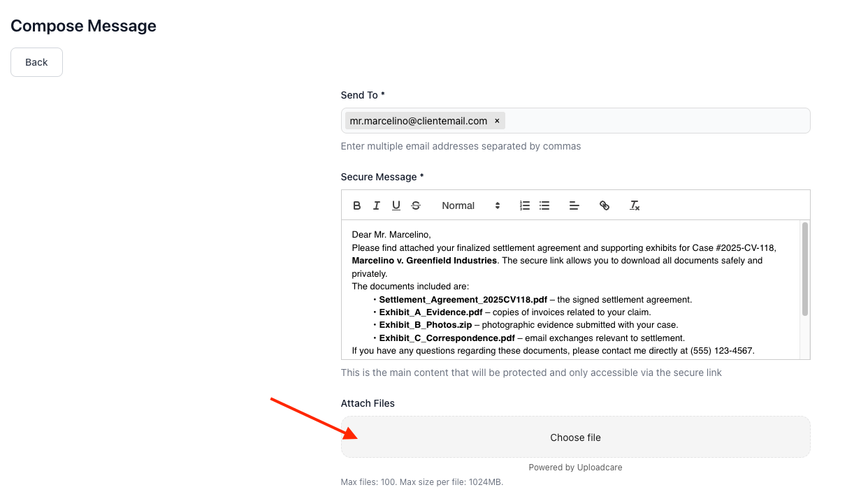Click the Exhibit_B_Photos.zip text in the message

(x=426, y=326)
